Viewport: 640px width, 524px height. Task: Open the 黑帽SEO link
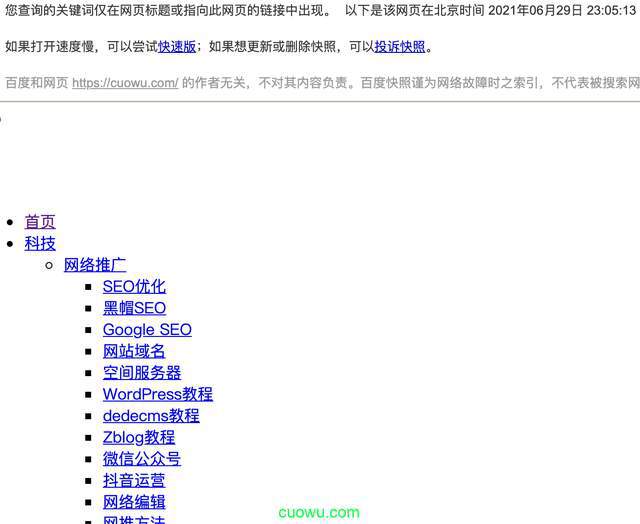[x=134, y=308]
